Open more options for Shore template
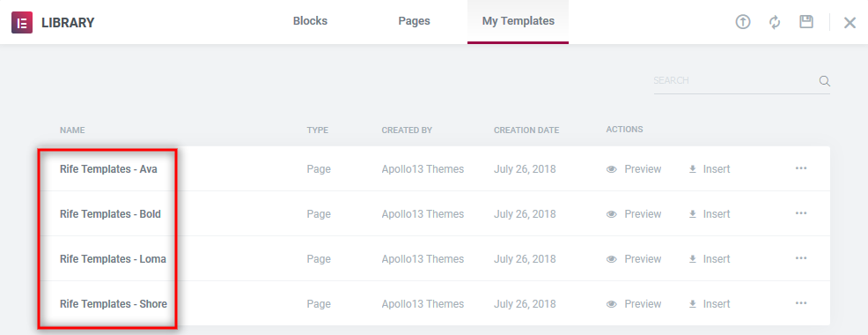Image resolution: width=868 pixels, height=335 pixels. tap(801, 303)
